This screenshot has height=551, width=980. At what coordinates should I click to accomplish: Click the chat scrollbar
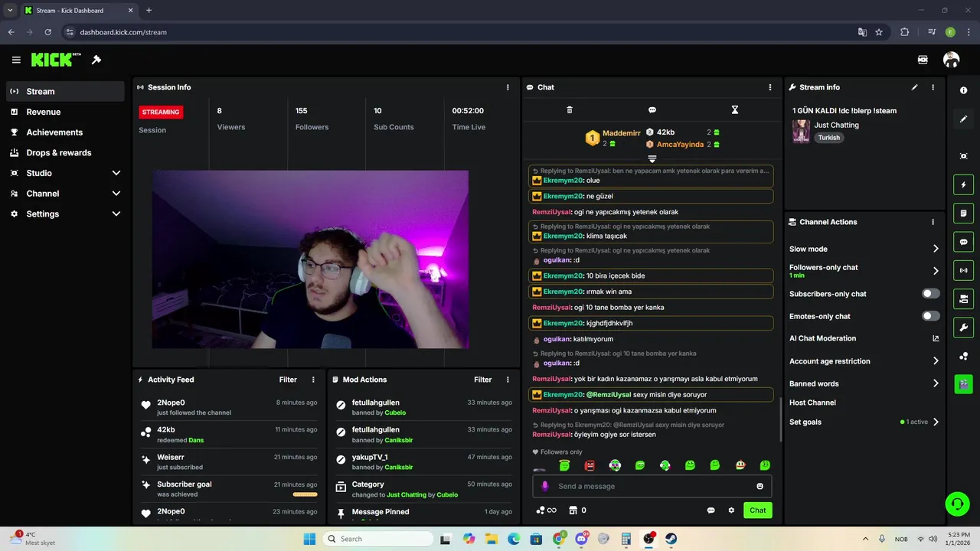780,419
